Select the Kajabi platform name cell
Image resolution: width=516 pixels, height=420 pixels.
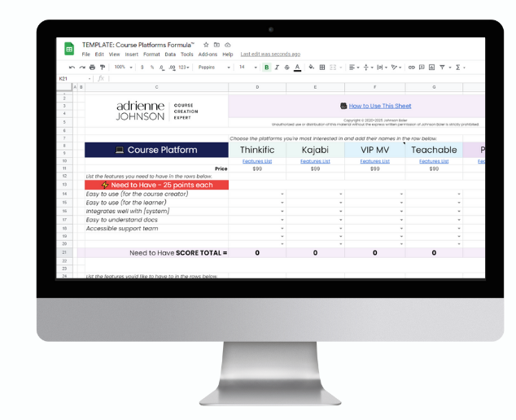(x=315, y=150)
